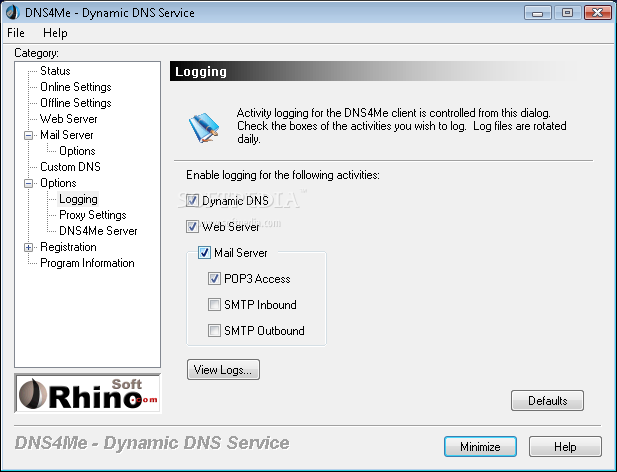Click the Rhino Soft logo banner
This screenshot has height=472, width=617.
tap(88, 393)
